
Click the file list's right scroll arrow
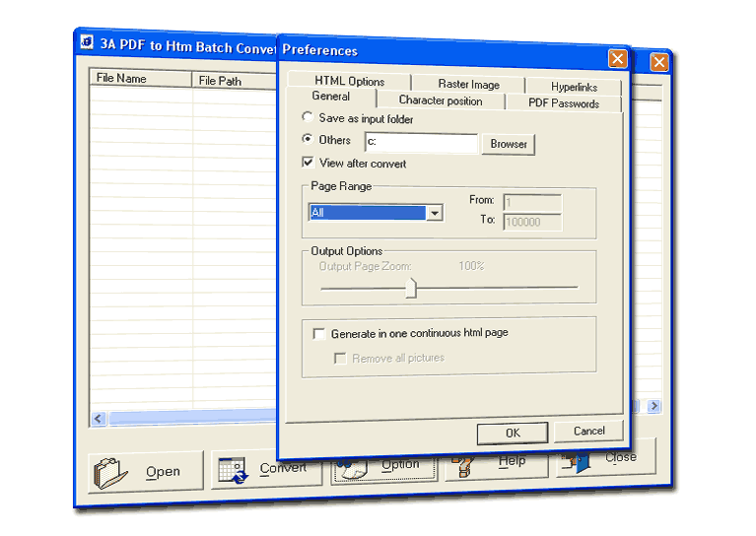pos(653,406)
